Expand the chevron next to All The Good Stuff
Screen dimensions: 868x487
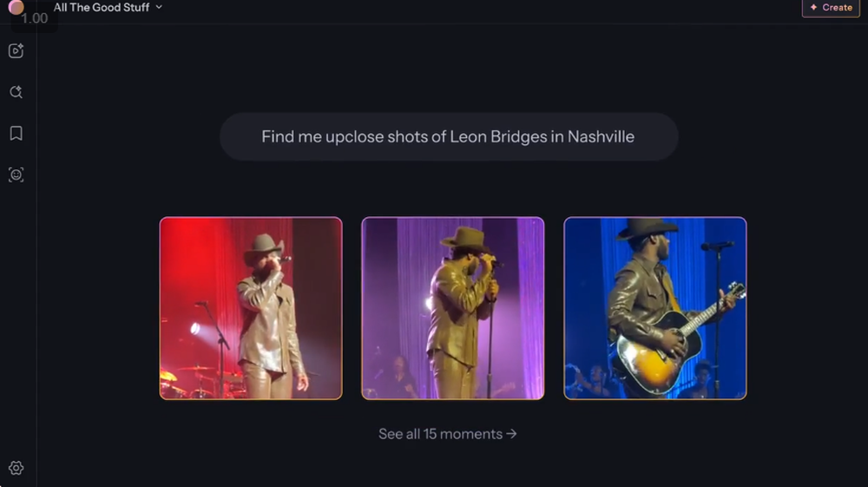point(159,7)
